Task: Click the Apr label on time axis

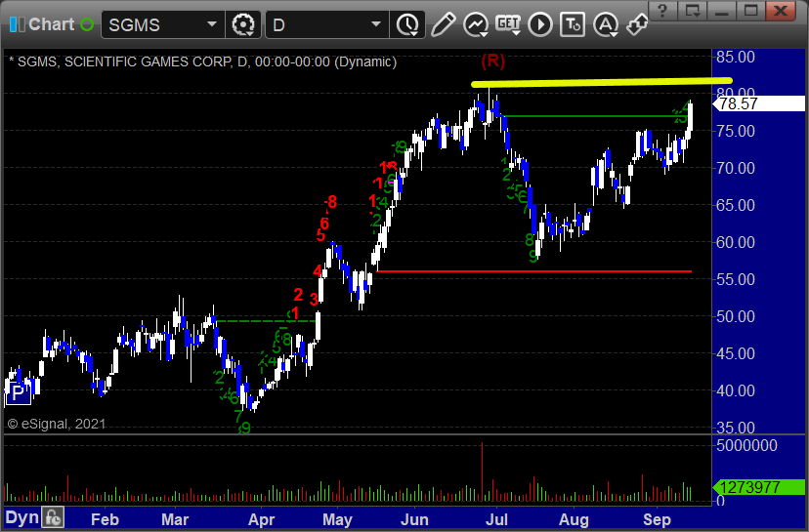Action: (x=261, y=519)
